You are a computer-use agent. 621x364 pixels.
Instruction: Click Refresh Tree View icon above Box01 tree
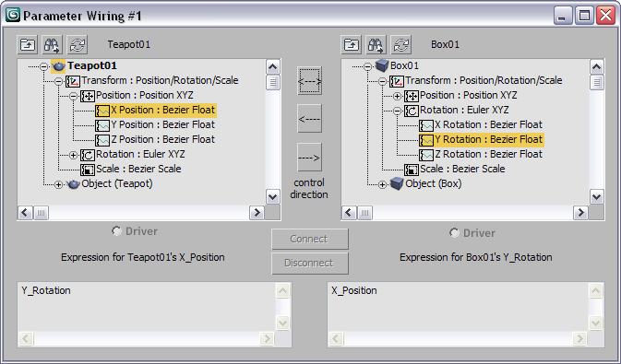point(401,45)
